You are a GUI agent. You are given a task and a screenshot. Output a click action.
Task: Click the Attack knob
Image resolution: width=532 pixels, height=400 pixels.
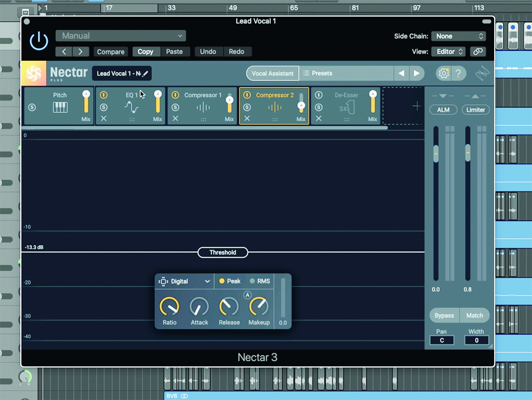[x=199, y=306]
